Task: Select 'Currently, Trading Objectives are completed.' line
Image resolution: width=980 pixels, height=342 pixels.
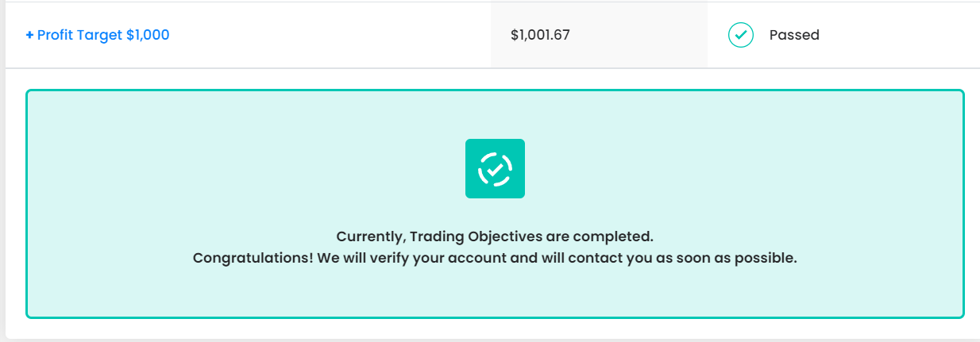Action: pos(495,236)
